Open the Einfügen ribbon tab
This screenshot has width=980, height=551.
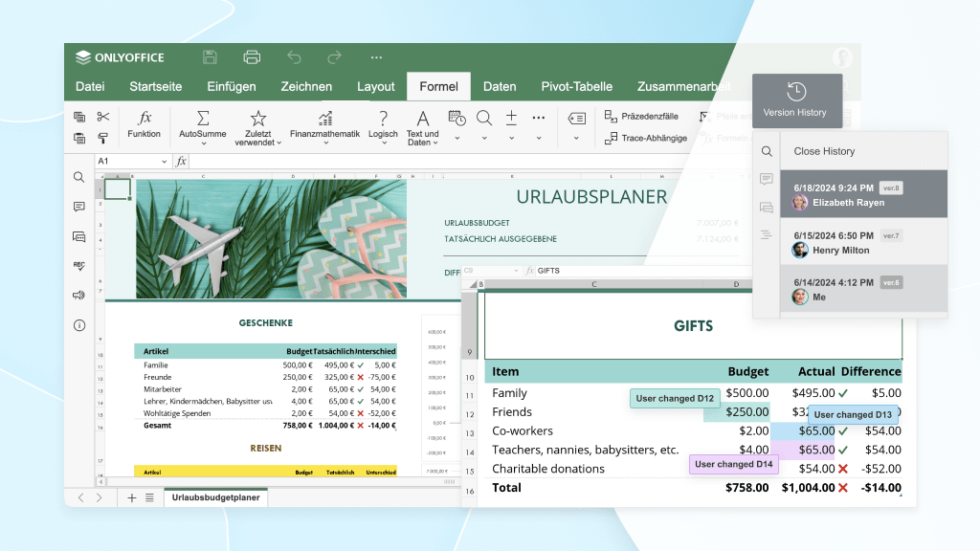pyautogui.click(x=232, y=86)
